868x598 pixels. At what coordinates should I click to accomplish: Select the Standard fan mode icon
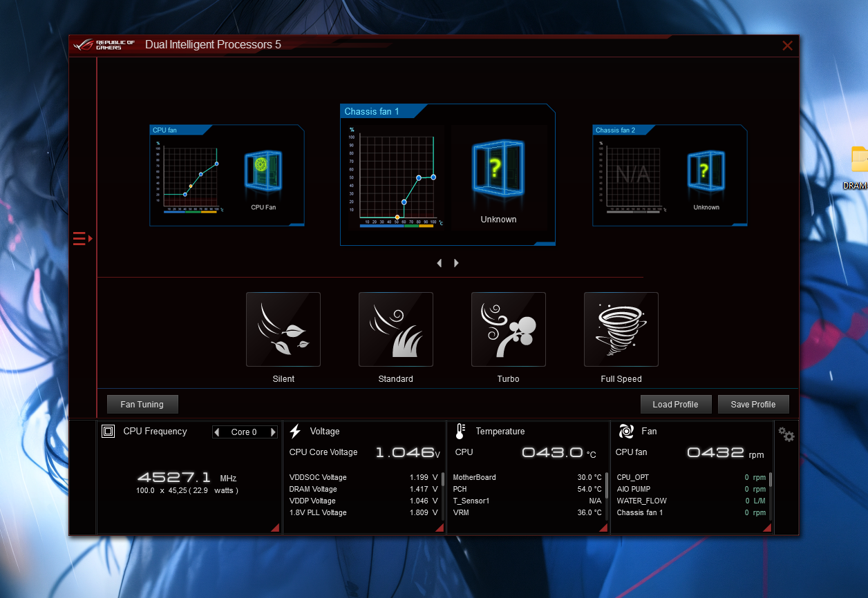[x=396, y=329]
